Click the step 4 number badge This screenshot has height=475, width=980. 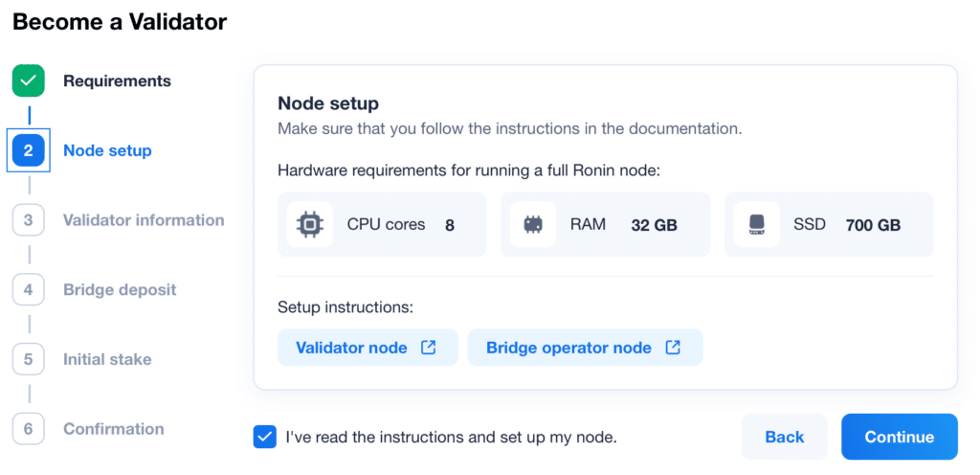pos(28,289)
